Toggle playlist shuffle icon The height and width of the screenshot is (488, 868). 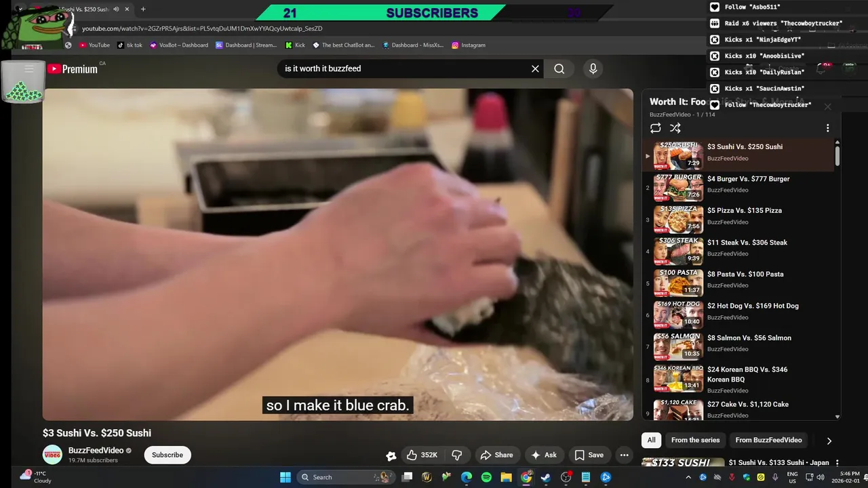pyautogui.click(x=675, y=128)
